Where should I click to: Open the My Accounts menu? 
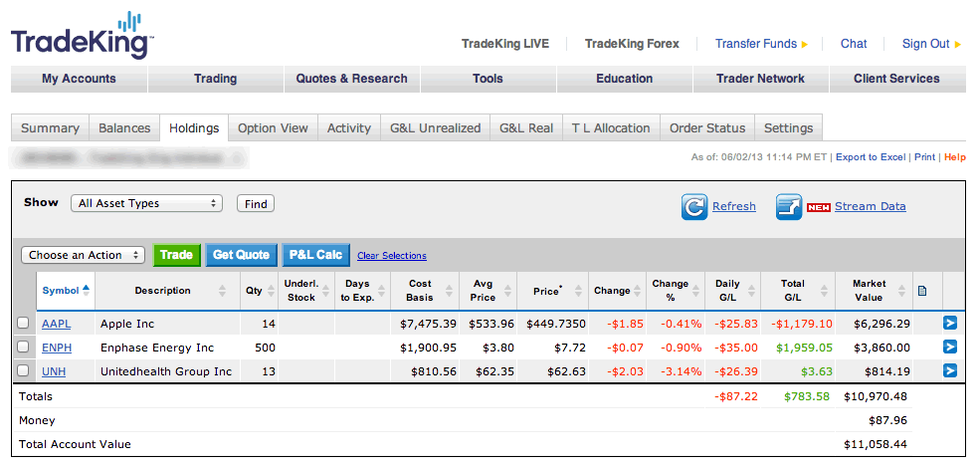[79, 79]
